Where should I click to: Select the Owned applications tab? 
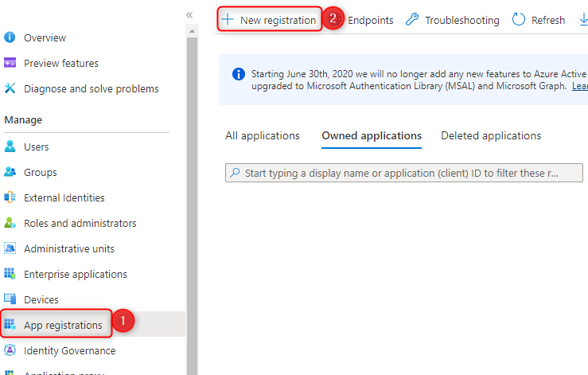tap(372, 136)
